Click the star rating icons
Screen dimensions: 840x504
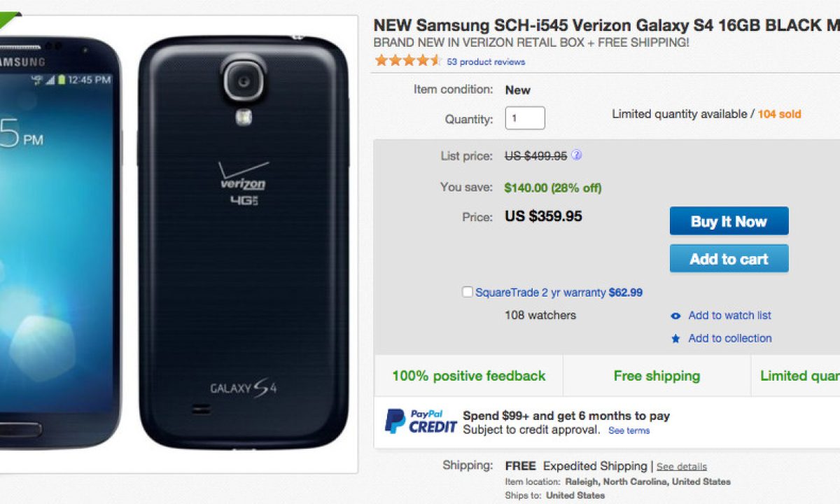coord(407,61)
